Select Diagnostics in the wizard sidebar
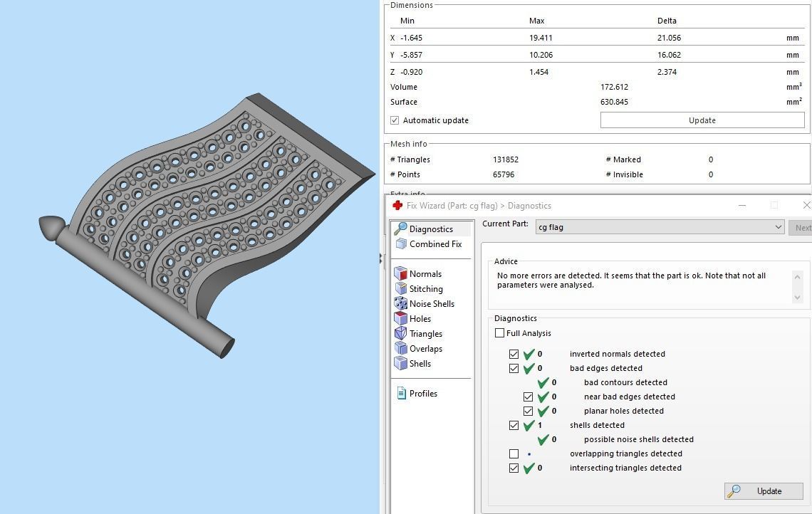Viewport: 812px width, 514px height. (432, 229)
